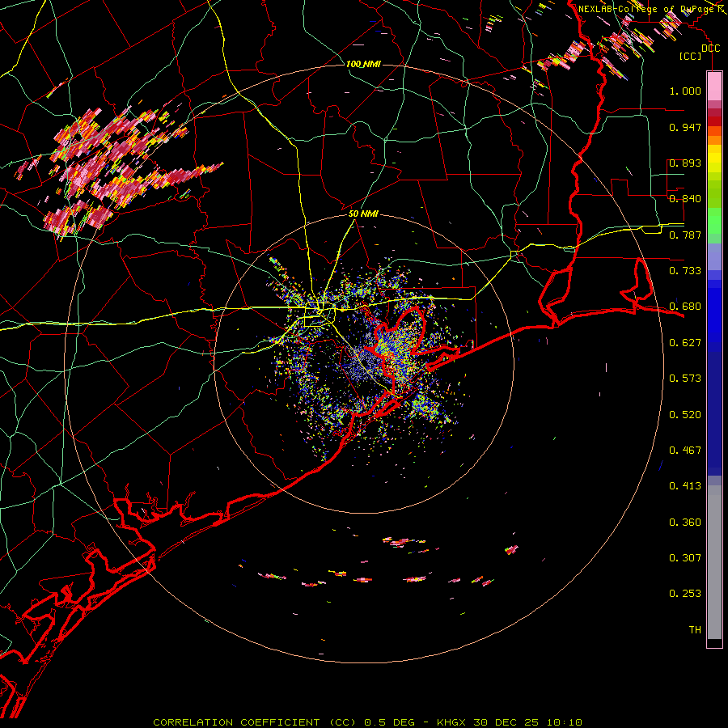Click the 0.467 scale value
Image resolution: width=728 pixels, height=728 pixels.
coord(685,451)
